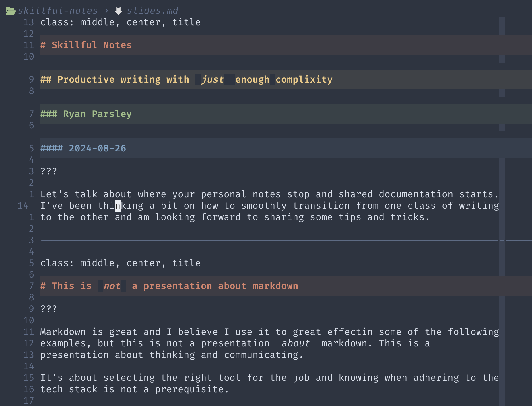532x406 pixels.
Task: Click the '#### 2024-08-26' date heading
Action: 83,148
